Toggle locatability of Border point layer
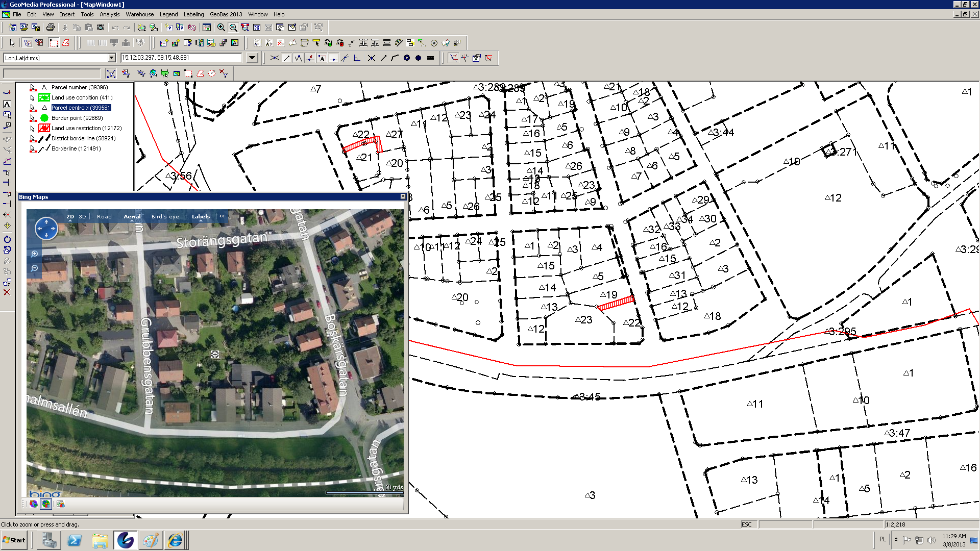 [33, 118]
